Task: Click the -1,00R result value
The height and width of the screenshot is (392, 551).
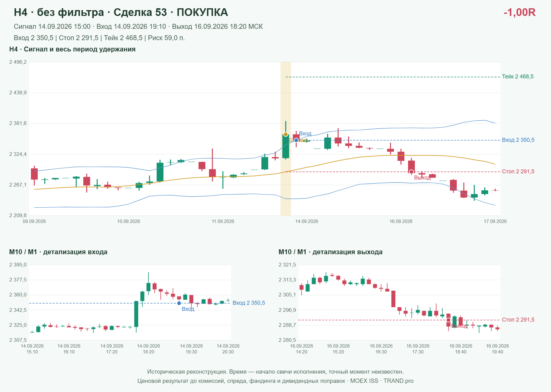Action: [x=519, y=12]
